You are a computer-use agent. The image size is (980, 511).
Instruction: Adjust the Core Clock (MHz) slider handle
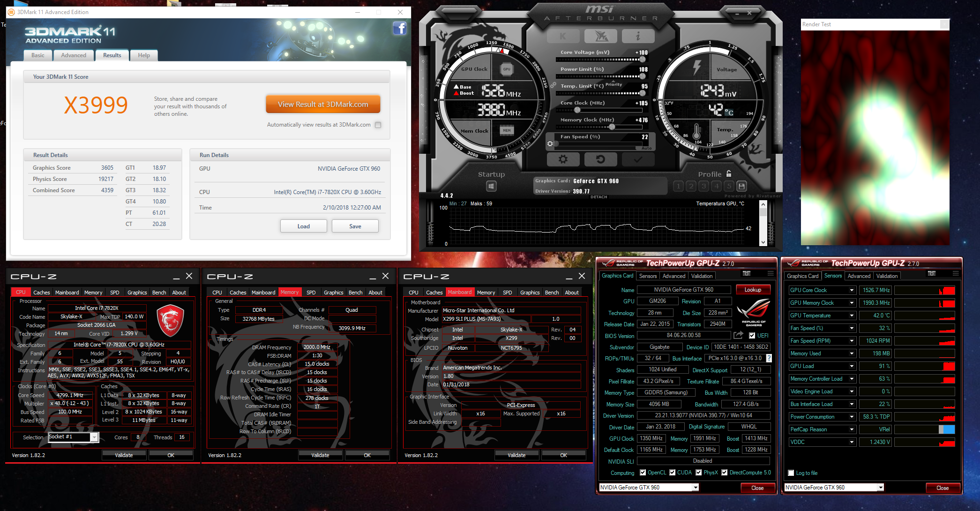click(x=577, y=110)
